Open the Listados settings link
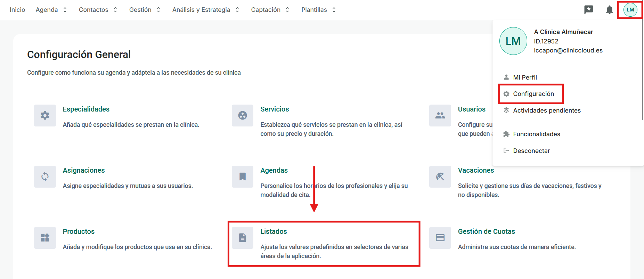 274,231
